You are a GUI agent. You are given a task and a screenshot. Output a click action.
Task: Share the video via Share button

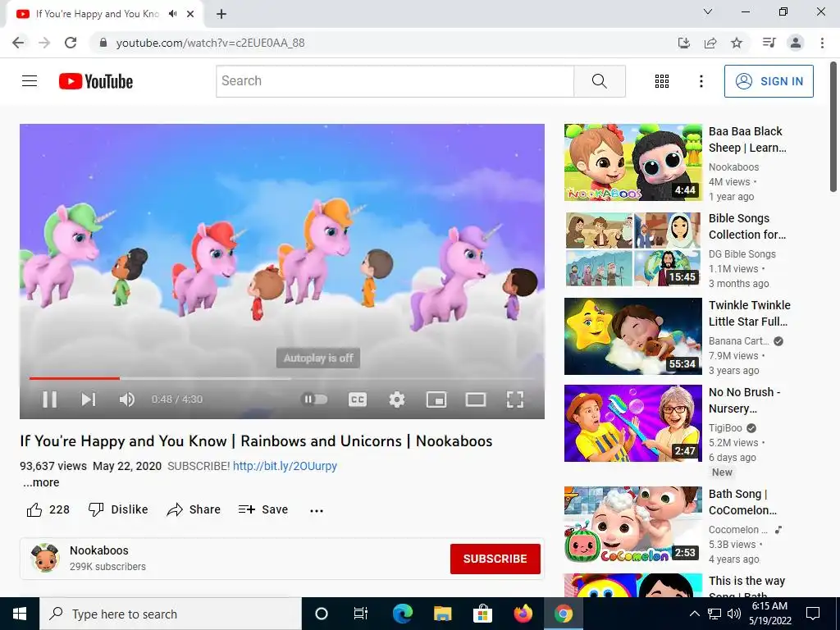point(194,509)
